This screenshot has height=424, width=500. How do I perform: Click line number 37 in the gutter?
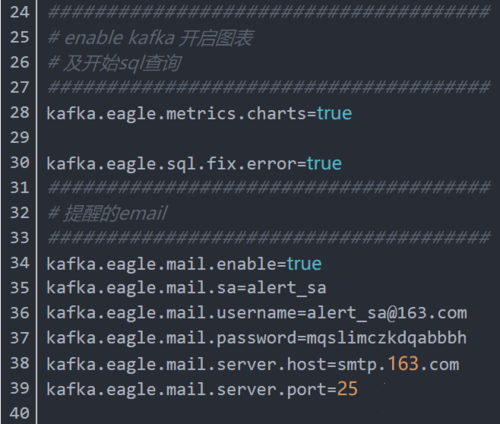click(x=20, y=338)
